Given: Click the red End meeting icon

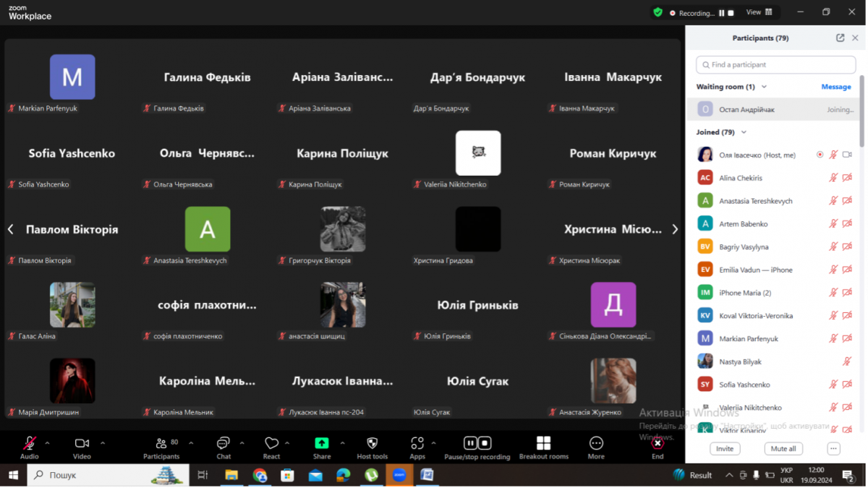Looking at the screenshot, I should 657,443.
